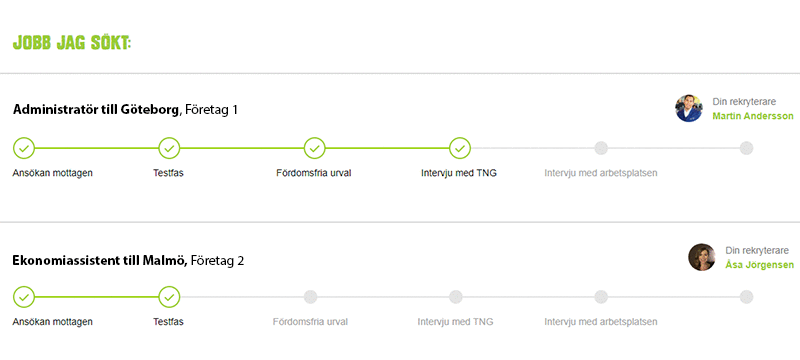This screenshot has height=360, width=800.
Task: Open recruiter Åsa Jörgensen's name link
Action: coord(760,265)
